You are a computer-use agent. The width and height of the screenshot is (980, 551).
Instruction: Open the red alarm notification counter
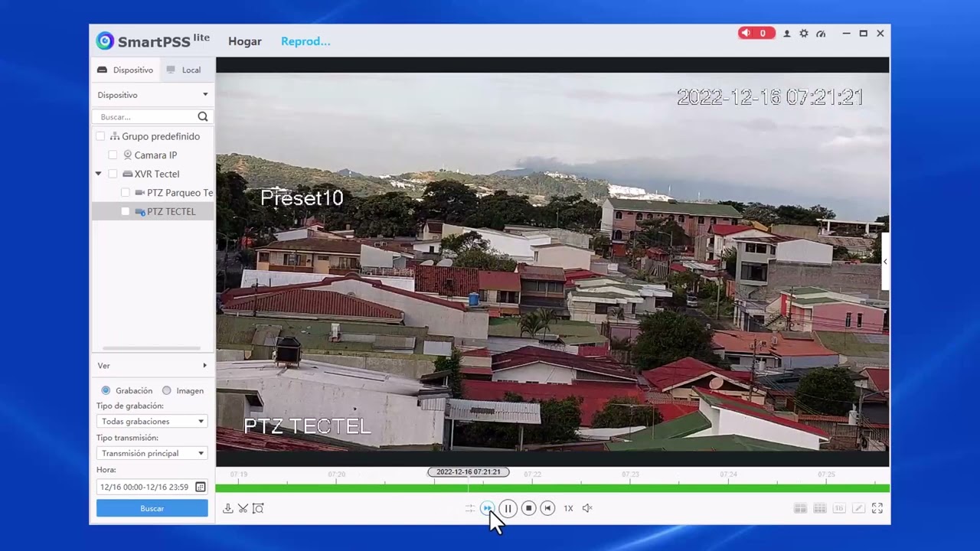point(756,34)
